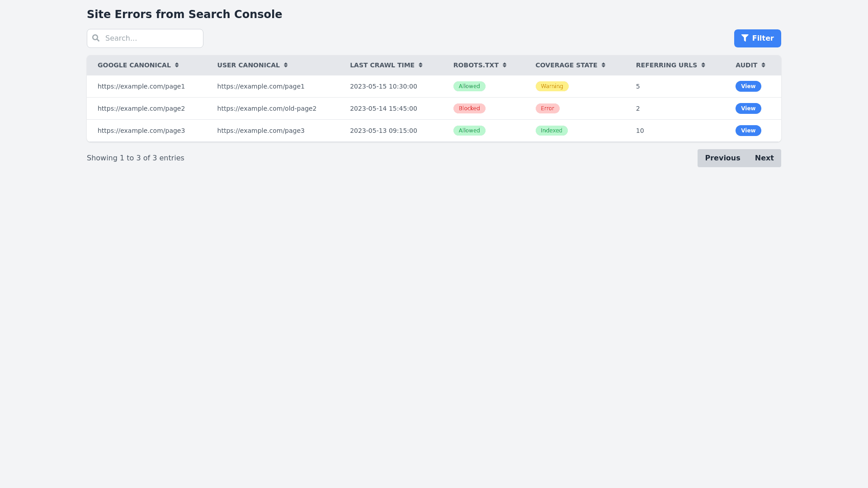Click the sort arrows next to Referring URLs
The height and width of the screenshot is (488, 868).
point(703,65)
